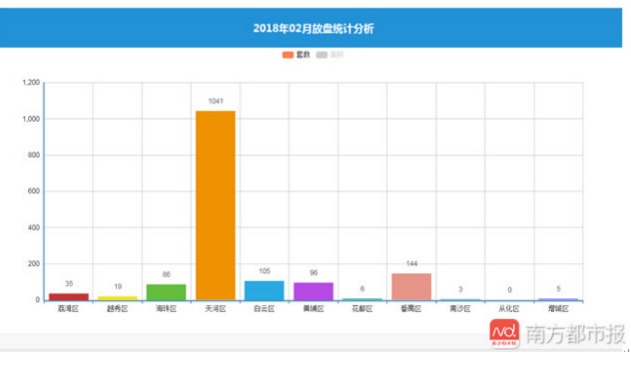Click the 增城区 axis label
The height and width of the screenshot is (370, 631).
pos(558,309)
